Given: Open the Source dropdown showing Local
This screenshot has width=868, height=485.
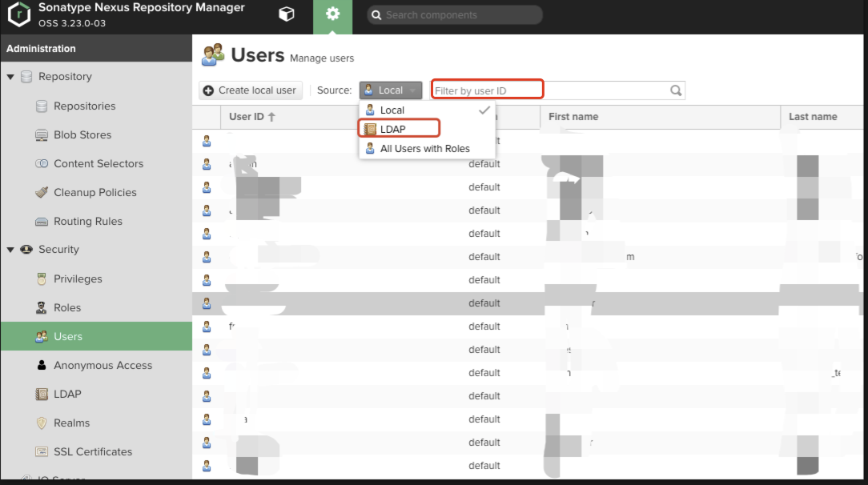Looking at the screenshot, I should tap(391, 90).
